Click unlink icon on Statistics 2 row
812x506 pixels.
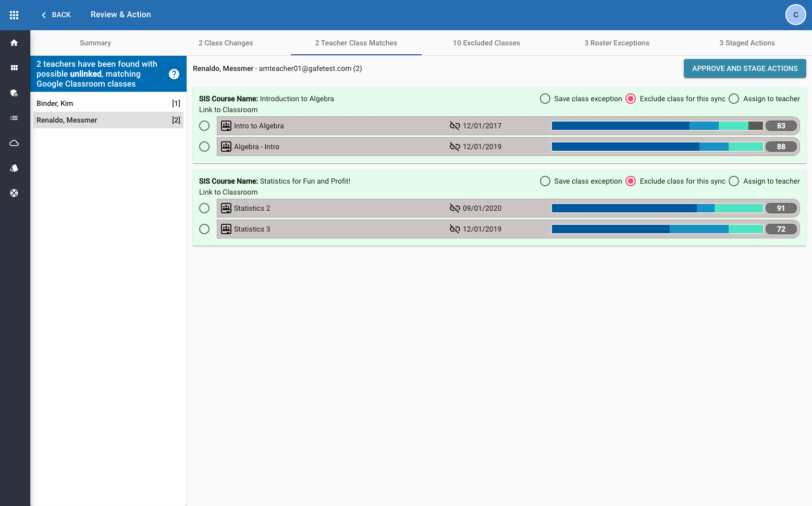tap(454, 208)
